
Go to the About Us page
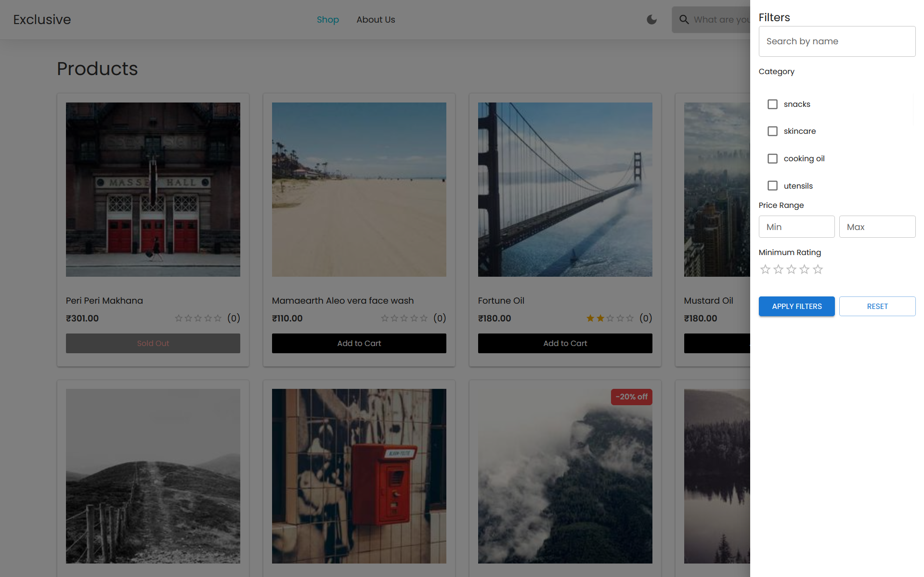point(376,20)
